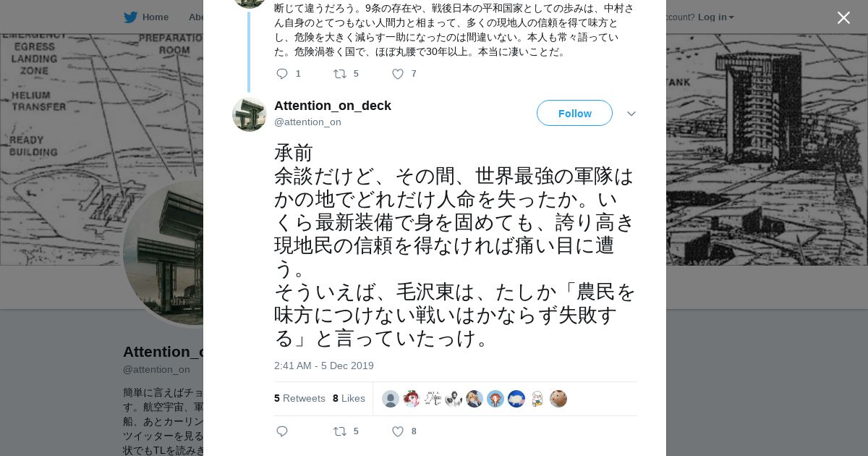Screen dimensions: 868x456
Task: Reply to the main tweet via speech bubble icon
Action: tap(282, 431)
